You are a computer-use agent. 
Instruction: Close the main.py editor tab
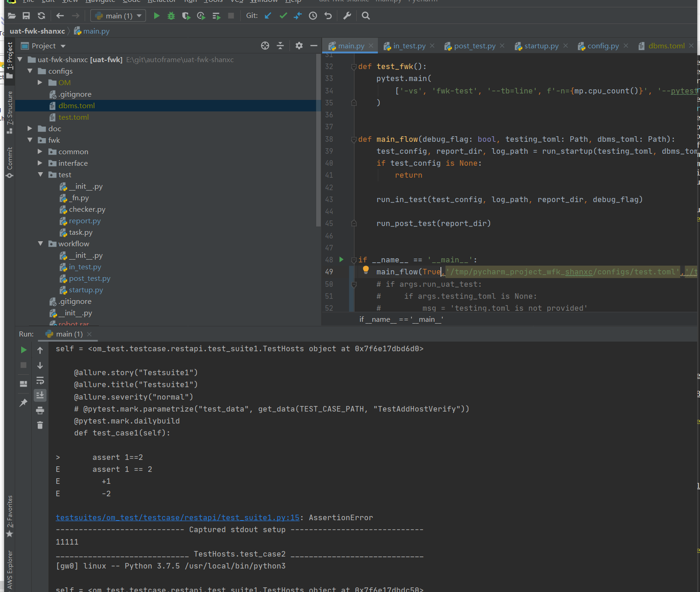[x=371, y=46]
